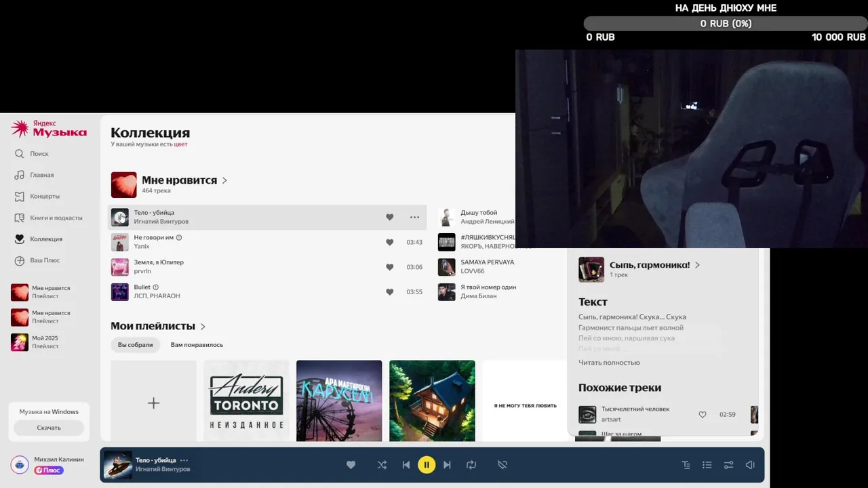Play Тысячелетний человек cover
The width and height of the screenshot is (868, 488).
pos(587,414)
